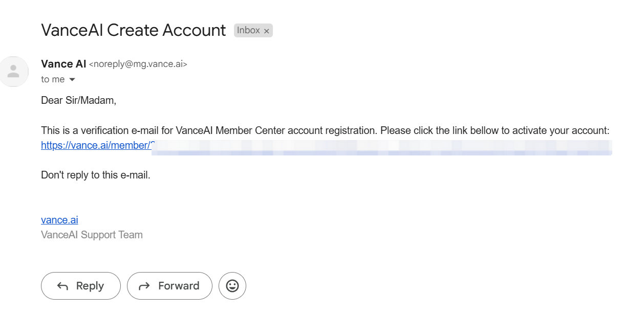Click the sender's profile avatar icon
This screenshot has height=315, width=644.
point(14,72)
